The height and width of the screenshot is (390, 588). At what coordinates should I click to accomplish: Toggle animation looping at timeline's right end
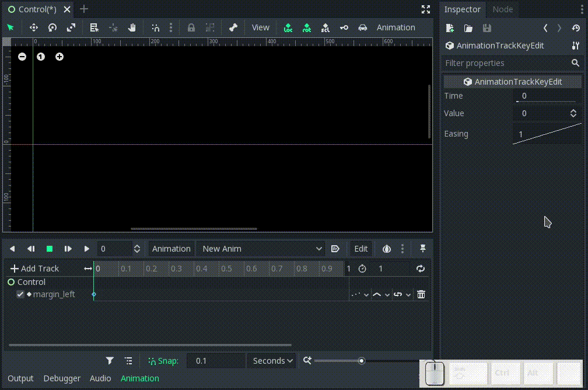pos(421,269)
